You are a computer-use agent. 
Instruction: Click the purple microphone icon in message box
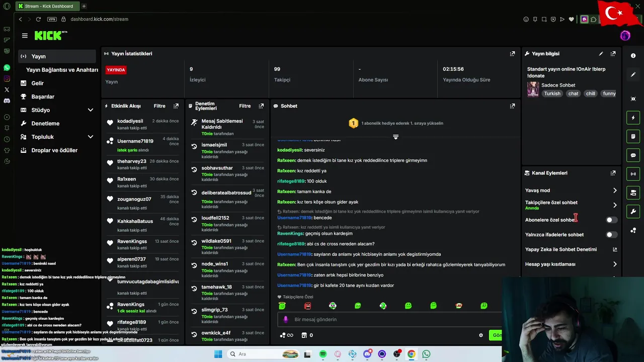coord(286,319)
